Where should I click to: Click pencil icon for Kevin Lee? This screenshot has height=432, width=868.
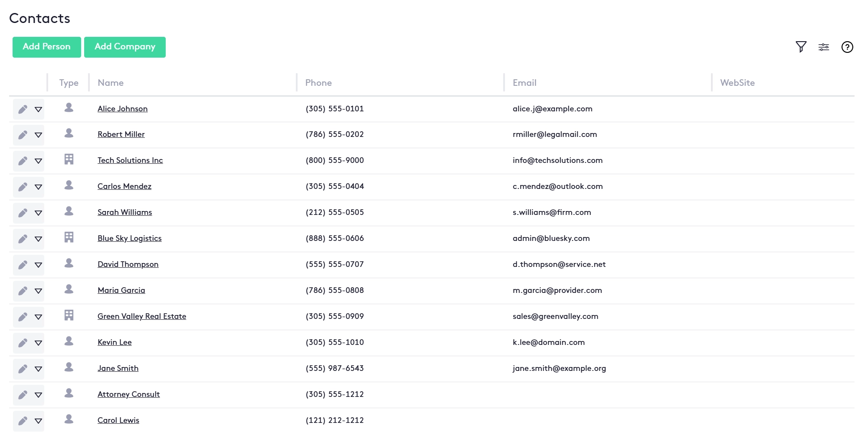pos(23,343)
